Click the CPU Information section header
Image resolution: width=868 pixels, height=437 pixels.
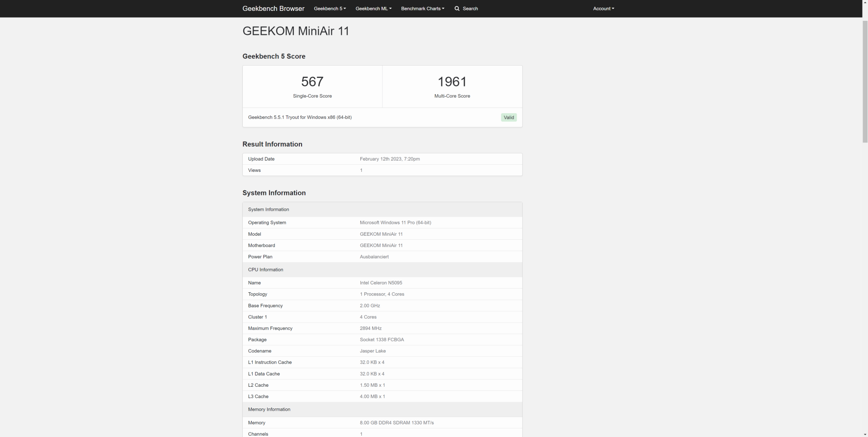pyautogui.click(x=382, y=270)
